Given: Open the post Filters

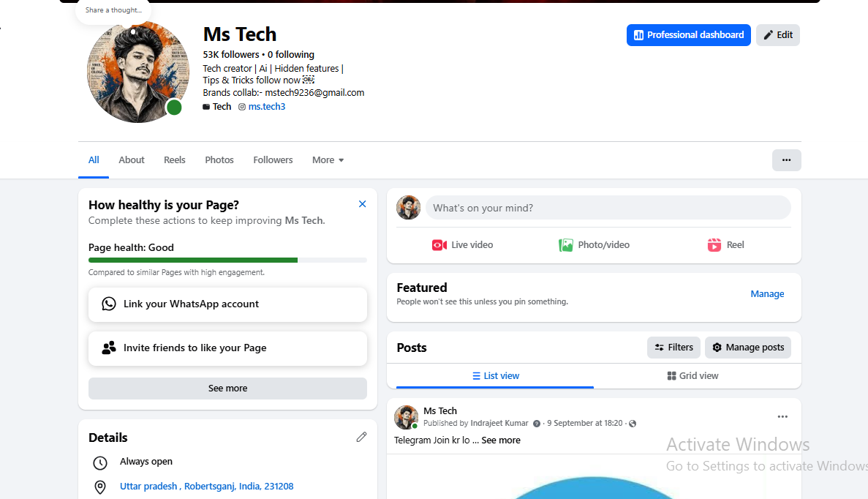Looking at the screenshot, I should coord(673,348).
